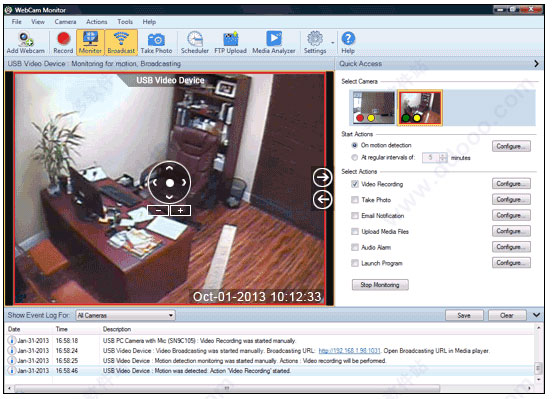Click the left arrow circle on video

(x=323, y=199)
